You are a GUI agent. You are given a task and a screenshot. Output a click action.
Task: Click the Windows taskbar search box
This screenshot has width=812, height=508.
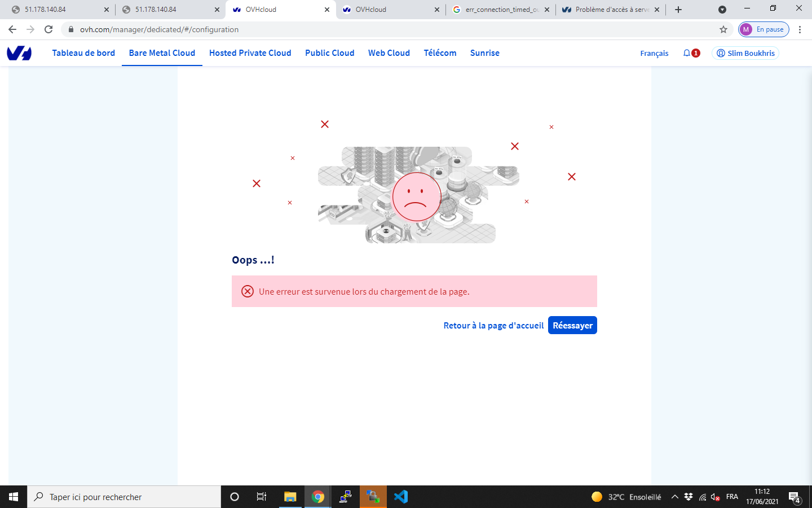(124, 497)
